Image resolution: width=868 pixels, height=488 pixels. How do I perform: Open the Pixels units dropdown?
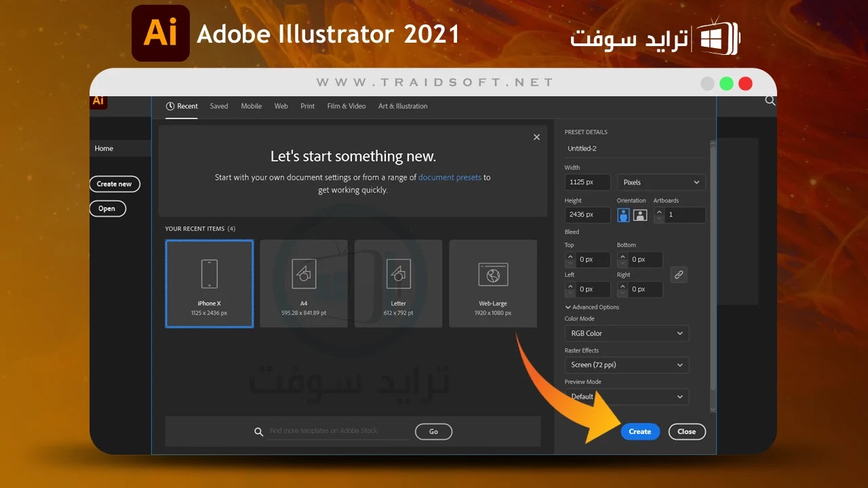click(661, 182)
